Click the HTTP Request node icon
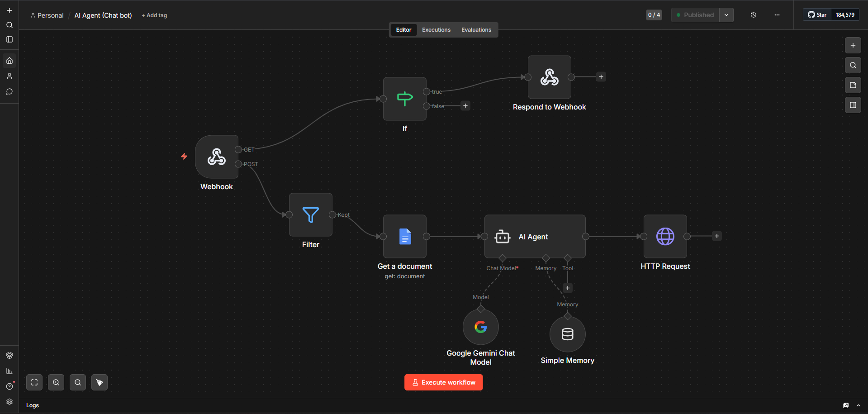This screenshot has width=868, height=414. pos(665,236)
